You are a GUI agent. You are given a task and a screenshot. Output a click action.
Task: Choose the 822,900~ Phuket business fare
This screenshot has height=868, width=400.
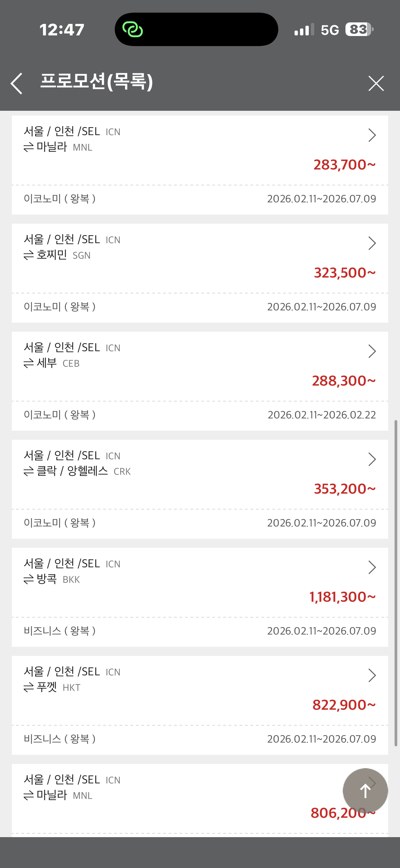pos(344,705)
